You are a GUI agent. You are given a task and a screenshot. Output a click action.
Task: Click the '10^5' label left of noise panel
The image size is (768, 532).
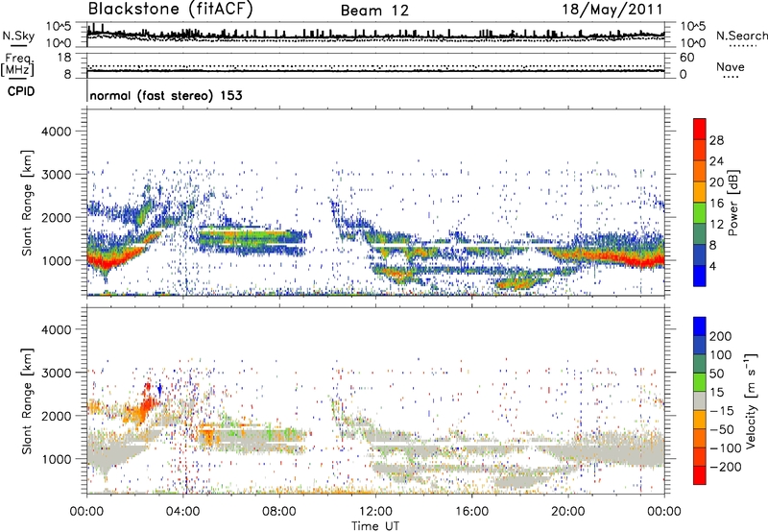point(59,27)
